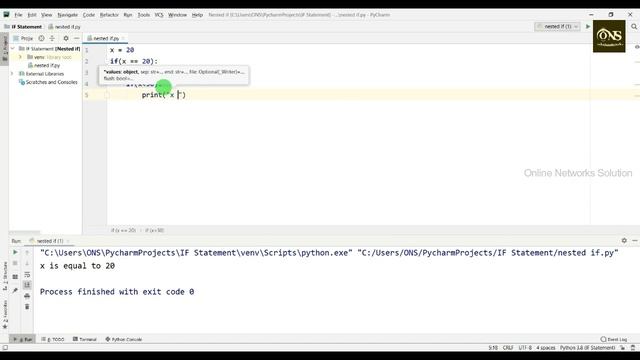Image resolution: width=640 pixels, height=360 pixels.
Task: Click UTF-8 encoding in status bar
Action: (x=525, y=348)
